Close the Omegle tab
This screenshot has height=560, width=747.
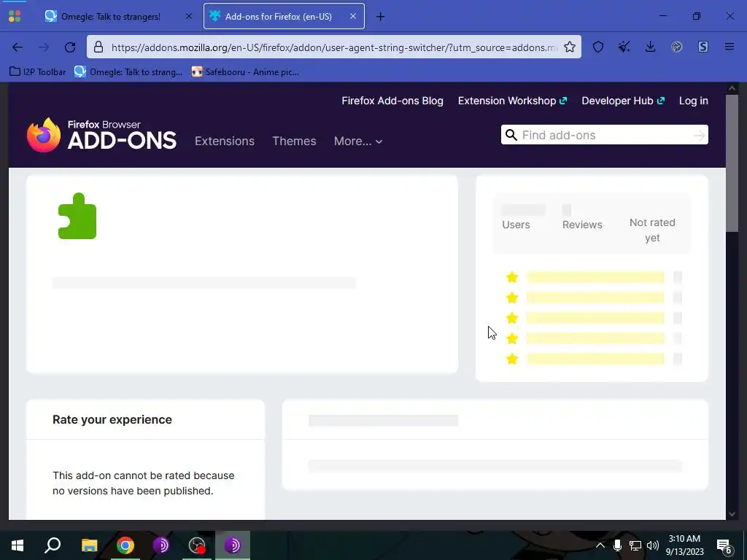[189, 16]
